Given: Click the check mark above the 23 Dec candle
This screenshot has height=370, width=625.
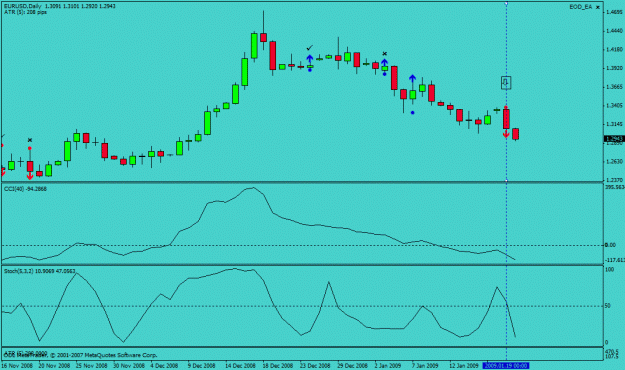Looking at the screenshot, I should pyautogui.click(x=310, y=48).
